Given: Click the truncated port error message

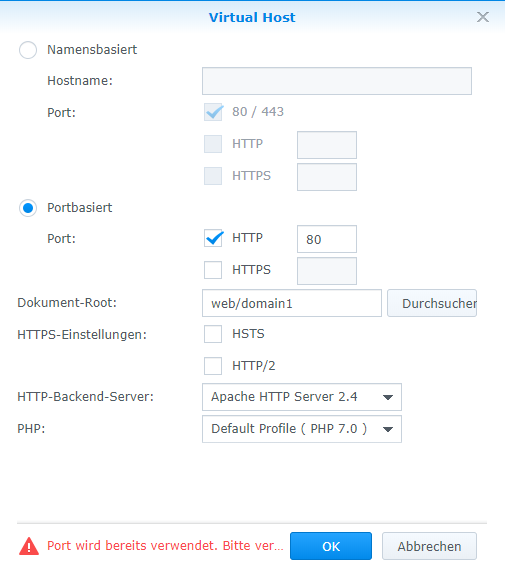Looking at the screenshot, I should point(165,545).
